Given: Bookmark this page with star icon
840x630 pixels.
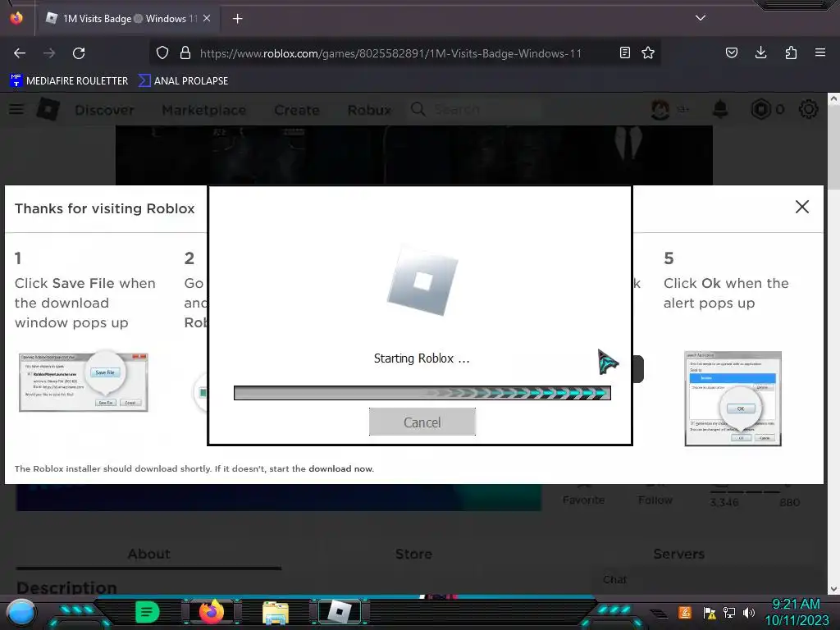Looking at the screenshot, I should coord(648,53).
